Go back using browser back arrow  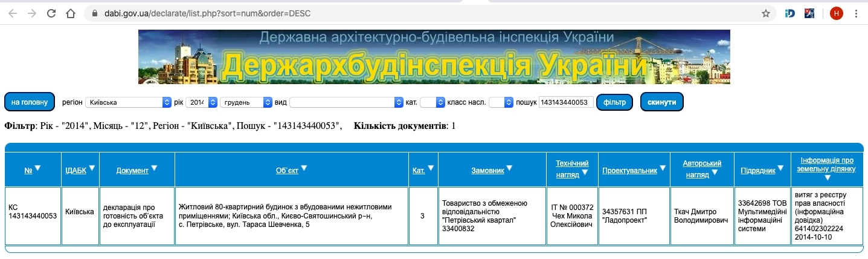pos(13,13)
